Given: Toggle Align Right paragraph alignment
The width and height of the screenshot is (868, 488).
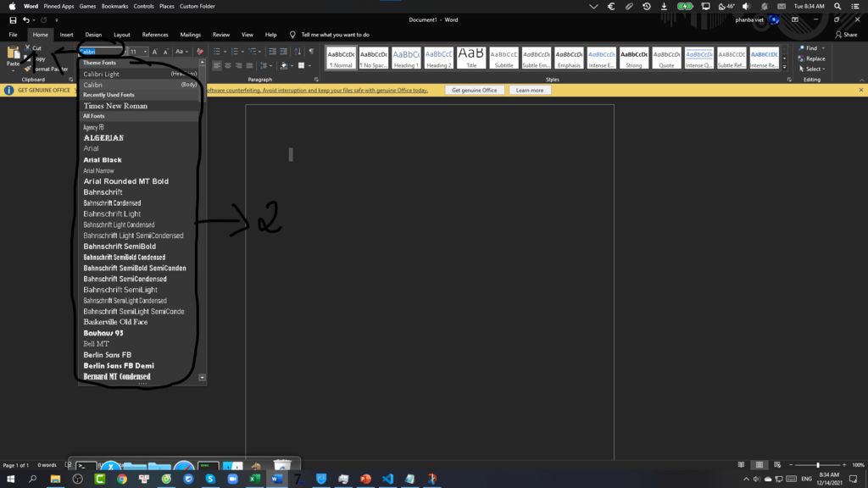Looking at the screenshot, I should 238,65.
